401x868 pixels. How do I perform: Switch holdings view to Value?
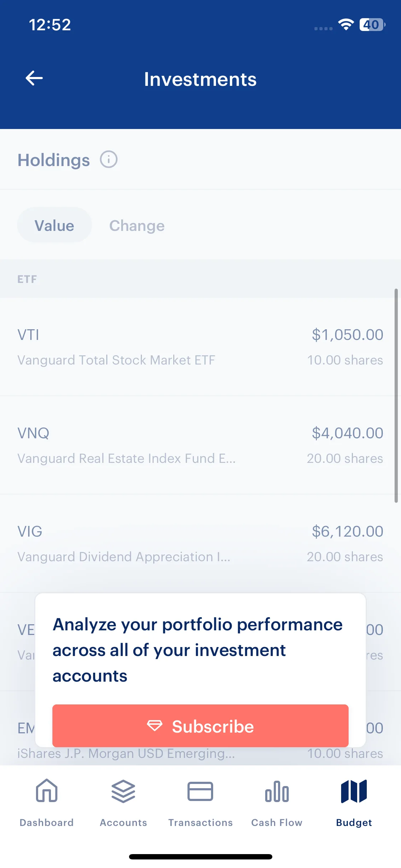[55, 225]
